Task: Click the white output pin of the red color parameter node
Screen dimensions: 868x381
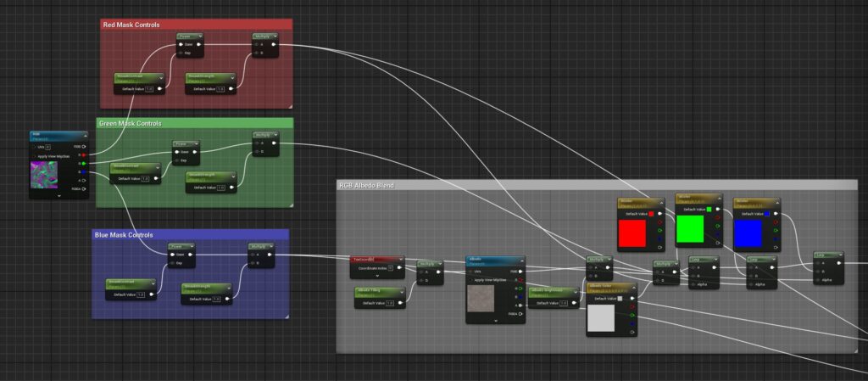Action: click(659, 214)
